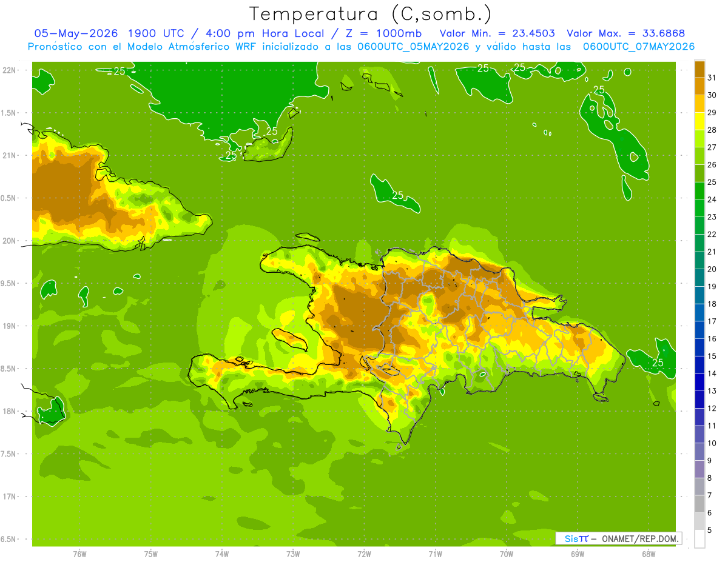Image resolution: width=728 pixels, height=562 pixels.
Task: Click the white 5 degree legend swatch
Action: pyautogui.click(x=699, y=538)
